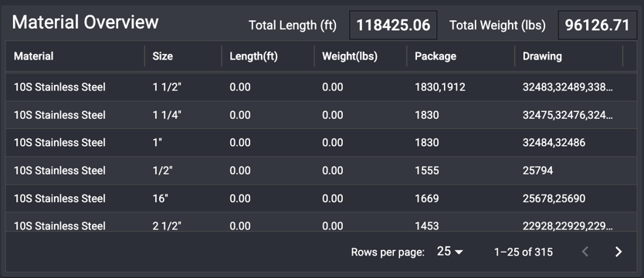644x278 pixels.
Task: Click the Material Overview title
Action: [x=85, y=22]
